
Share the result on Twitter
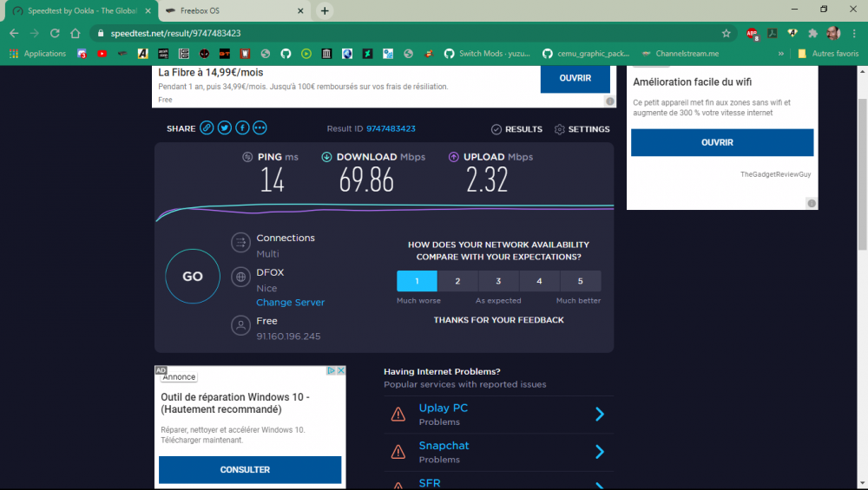[225, 128]
